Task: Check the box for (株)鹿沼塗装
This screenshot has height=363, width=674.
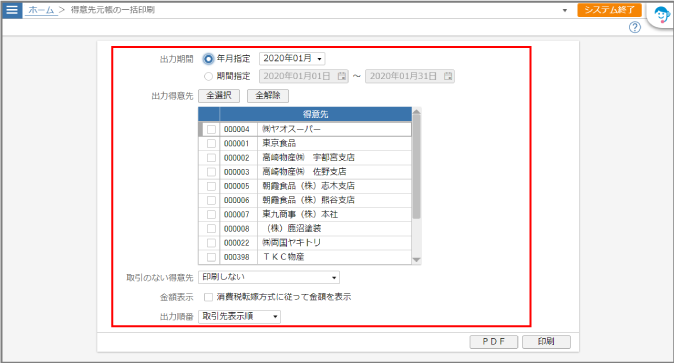Action: point(211,228)
